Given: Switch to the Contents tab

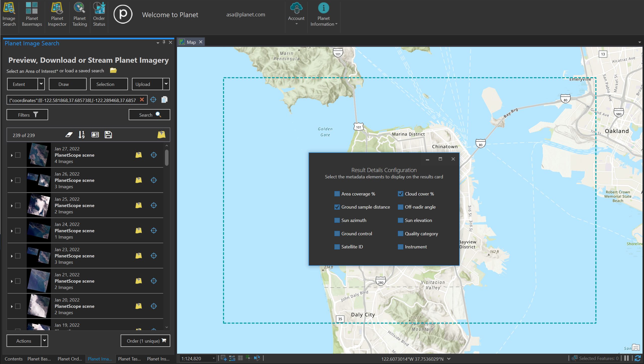Looking at the screenshot, I should [x=14, y=359].
